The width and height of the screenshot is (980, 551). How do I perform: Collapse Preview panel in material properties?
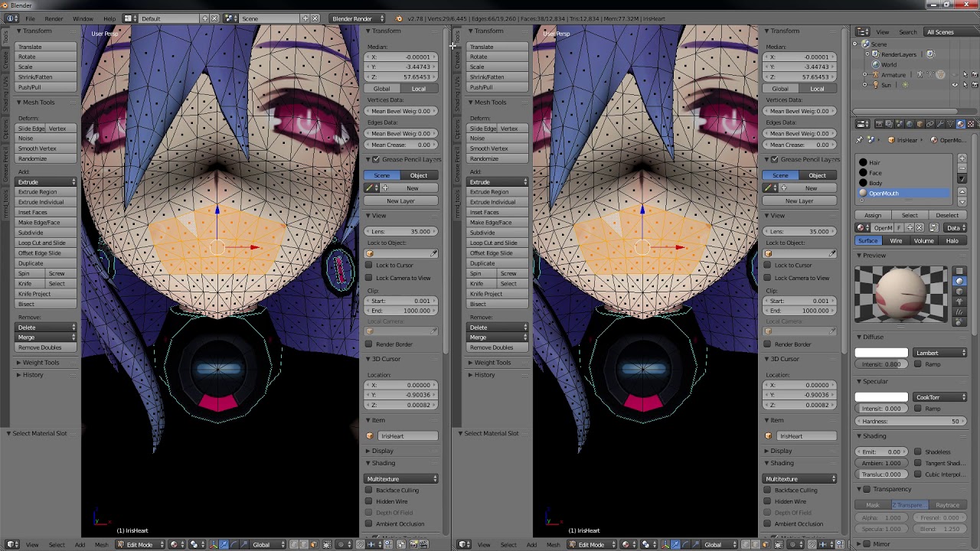[x=874, y=256]
